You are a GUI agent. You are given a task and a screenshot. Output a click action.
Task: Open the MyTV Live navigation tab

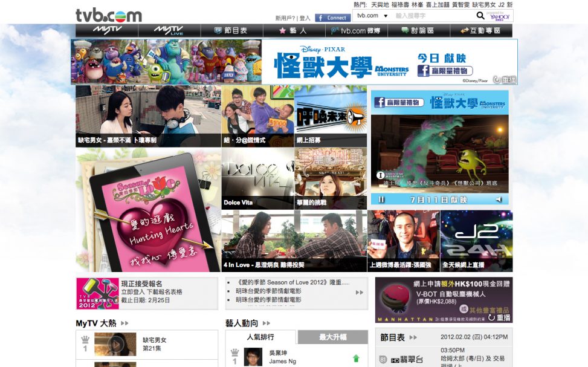169,30
